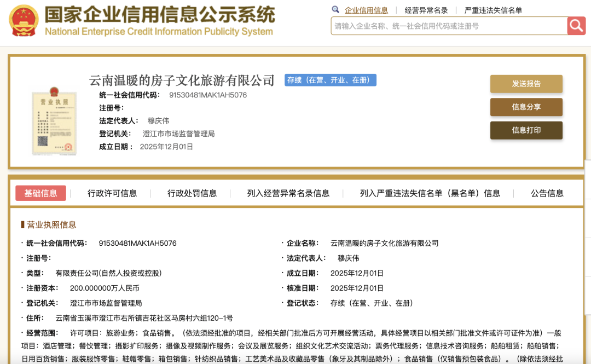
Task: Open the 行政处罚信息 tab
Action: (x=192, y=193)
